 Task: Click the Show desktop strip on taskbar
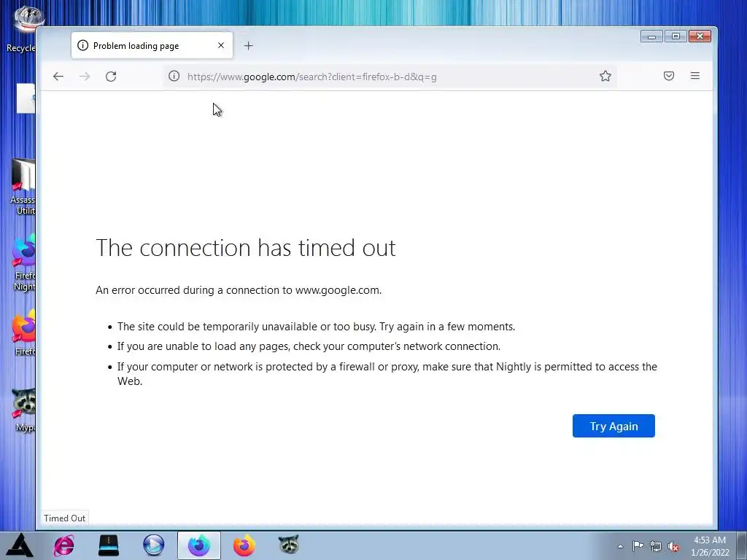tap(742, 545)
